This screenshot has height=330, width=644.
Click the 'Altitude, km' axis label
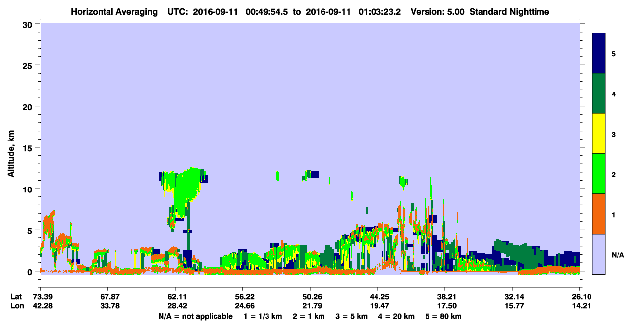[10, 155]
